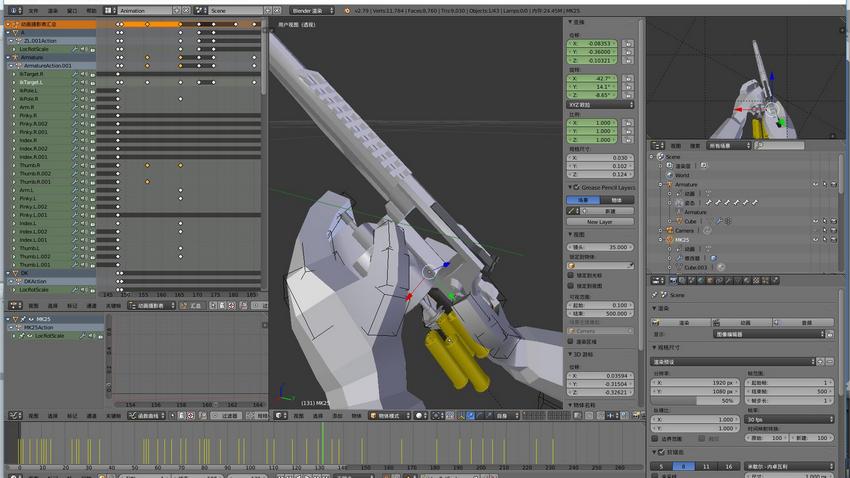Open the XYZ Euler rotation mode dropdown
The width and height of the screenshot is (850, 478).
click(x=600, y=104)
